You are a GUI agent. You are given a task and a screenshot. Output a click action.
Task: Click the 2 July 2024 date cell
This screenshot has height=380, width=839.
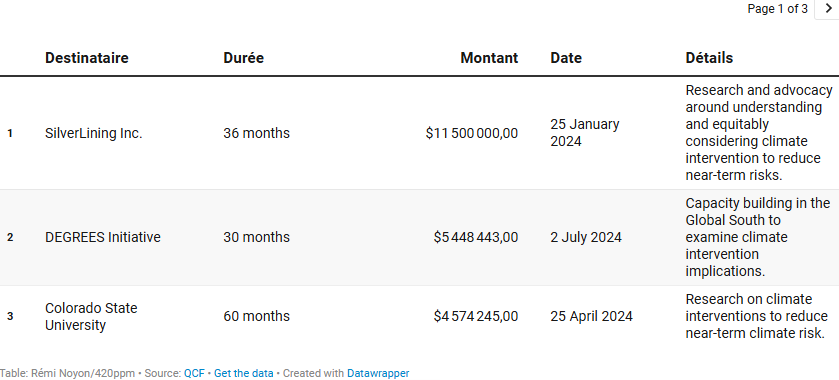586,237
